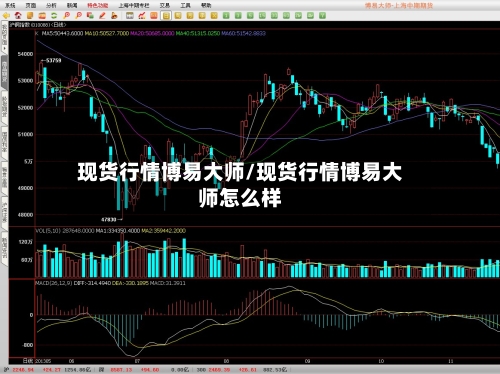Select the blue MA60:51542.8833 label
The height and width of the screenshot is (374, 500).
coord(244,33)
